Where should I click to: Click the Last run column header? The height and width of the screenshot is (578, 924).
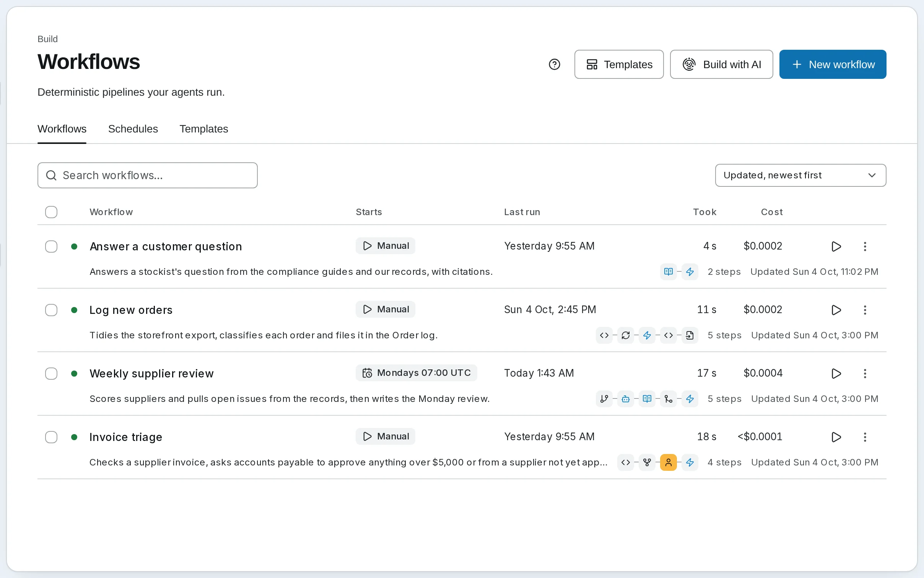522,212
